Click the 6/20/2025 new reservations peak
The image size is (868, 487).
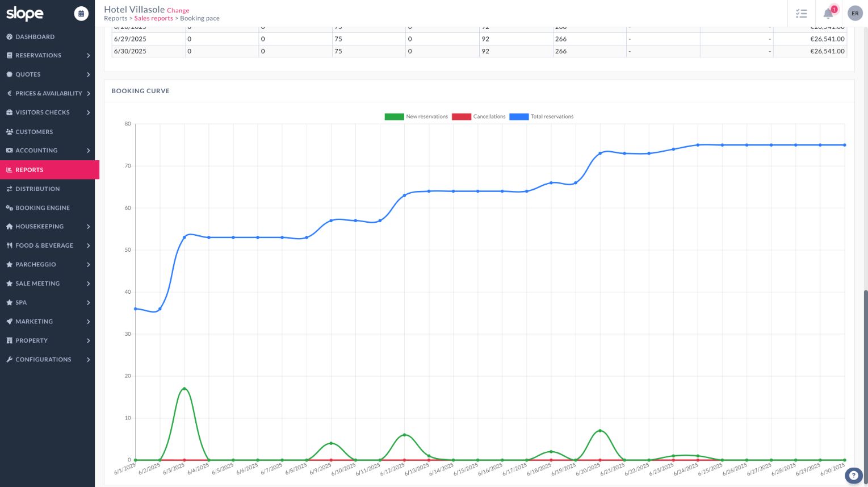coord(600,431)
